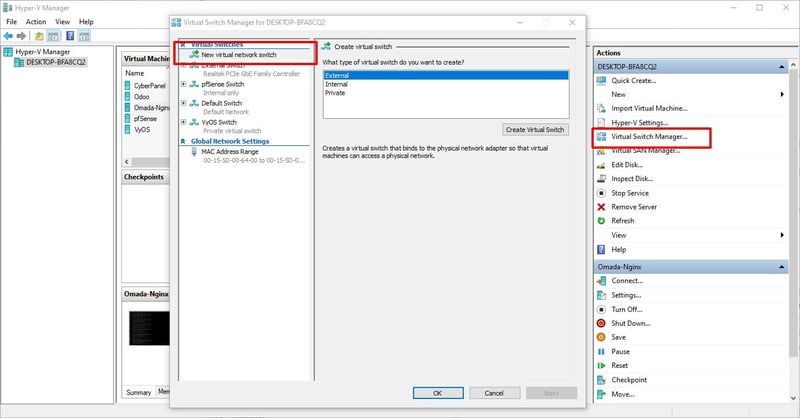Click the Actions pane scrollbar down arrow

(x=793, y=398)
